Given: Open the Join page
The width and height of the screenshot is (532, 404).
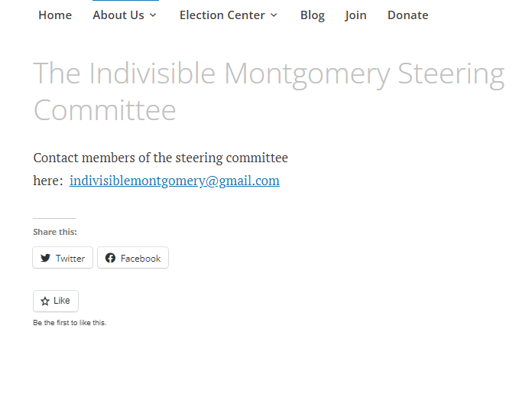Looking at the screenshot, I should coord(355,15).
